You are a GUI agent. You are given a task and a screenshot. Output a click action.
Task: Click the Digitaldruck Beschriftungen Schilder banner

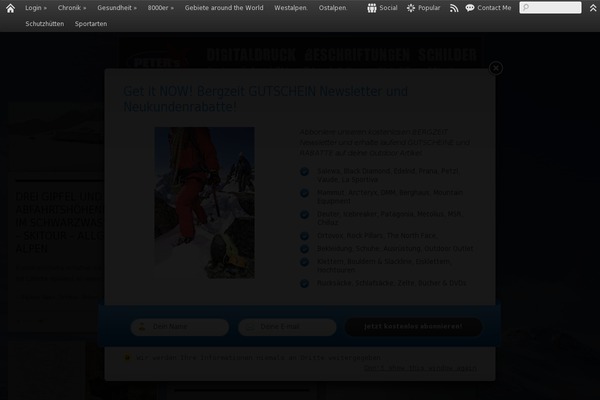pos(301,54)
